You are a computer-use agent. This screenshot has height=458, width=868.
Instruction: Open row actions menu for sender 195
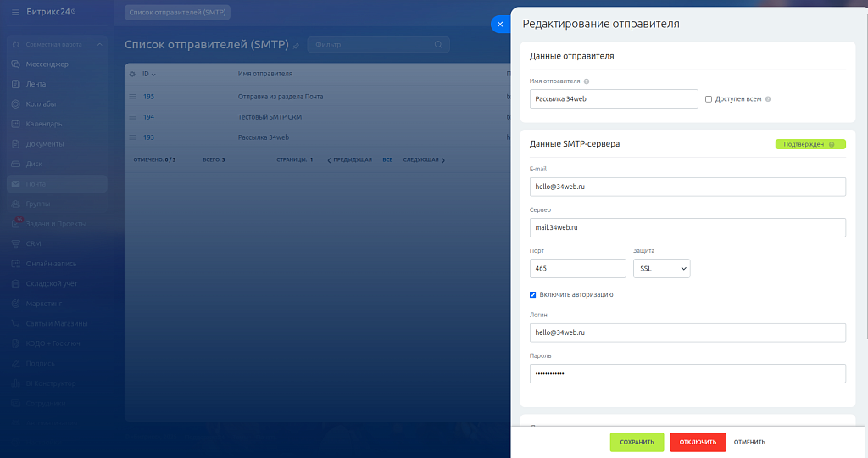(132, 97)
